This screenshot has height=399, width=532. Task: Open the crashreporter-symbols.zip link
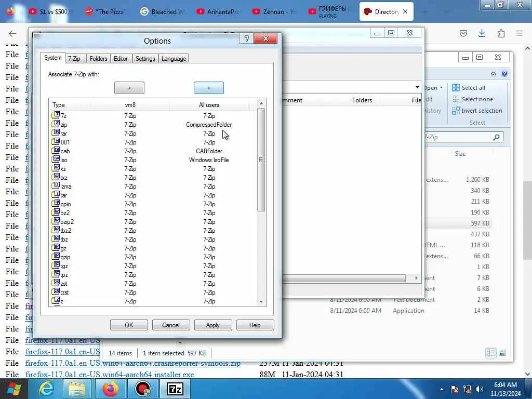(x=132, y=363)
